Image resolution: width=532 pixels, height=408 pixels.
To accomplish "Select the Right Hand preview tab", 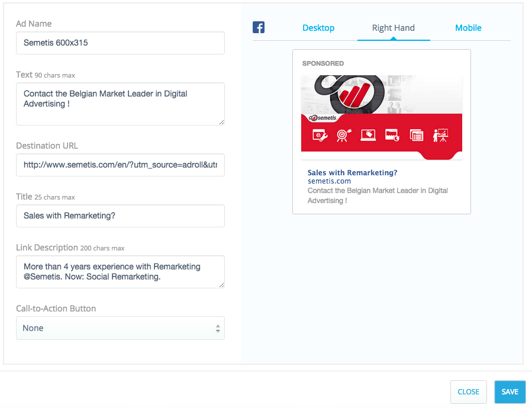I will coord(393,28).
